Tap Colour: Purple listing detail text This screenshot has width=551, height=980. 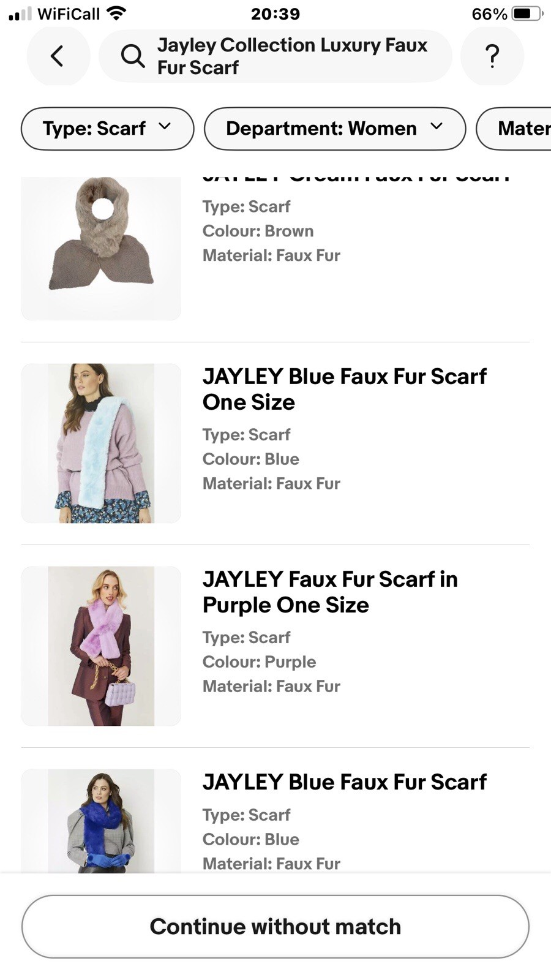tap(259, 662)
